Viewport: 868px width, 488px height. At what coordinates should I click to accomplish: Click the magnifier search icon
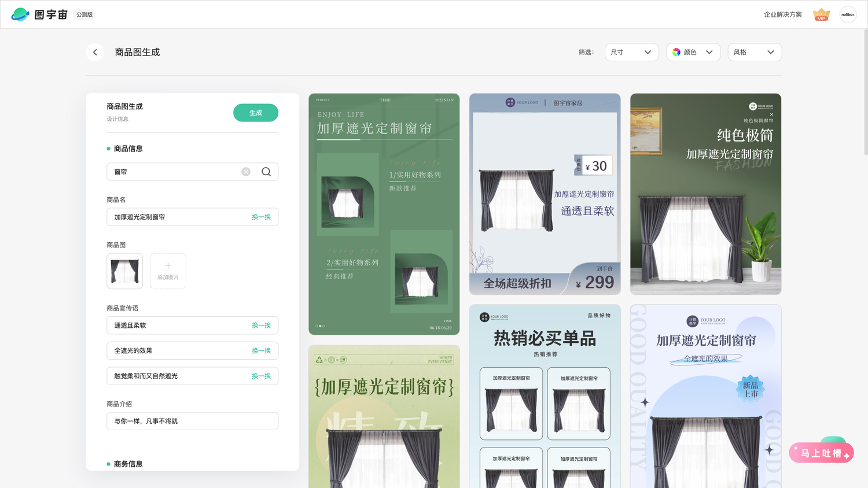266,172
